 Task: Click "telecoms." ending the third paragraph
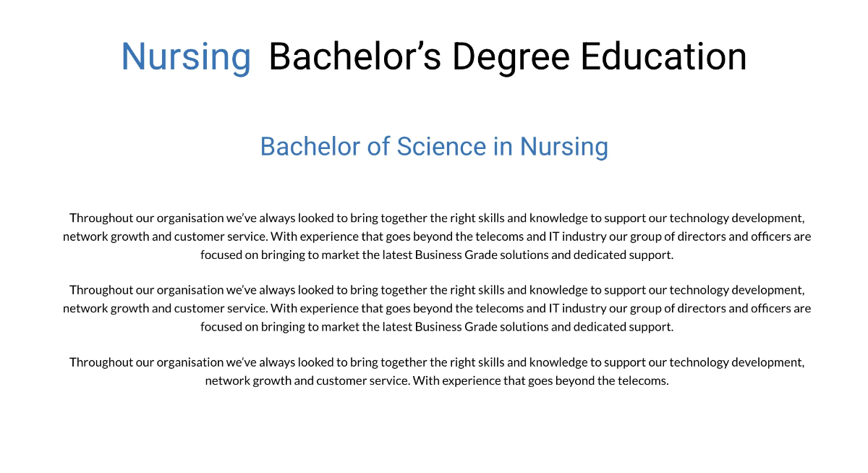click(x=643, y=380)
